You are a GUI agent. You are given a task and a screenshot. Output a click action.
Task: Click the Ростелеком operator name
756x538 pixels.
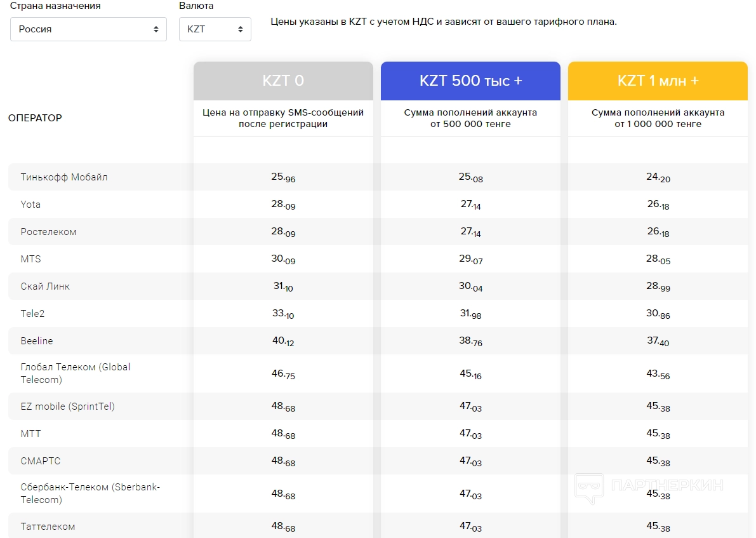pyautogui.click(x=48, y=232)
